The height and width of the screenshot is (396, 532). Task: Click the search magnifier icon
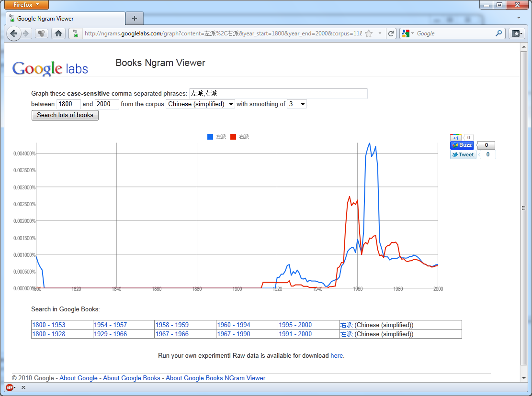[498, 33]
